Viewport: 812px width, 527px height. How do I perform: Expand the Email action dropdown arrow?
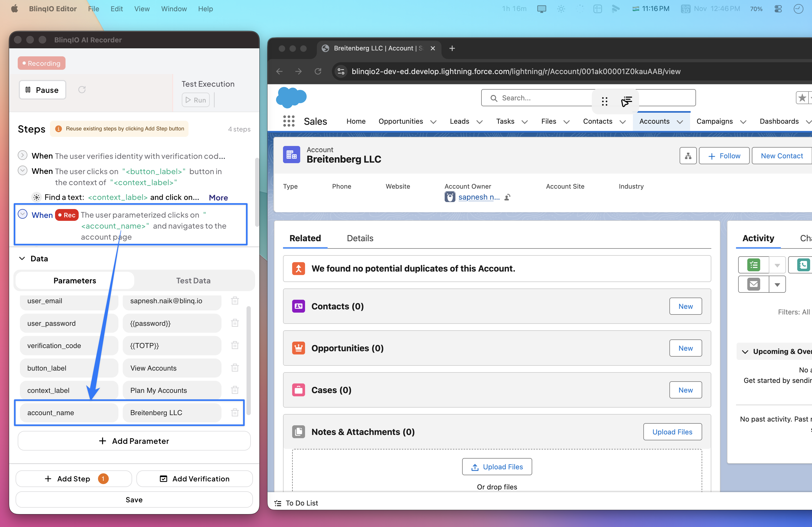tap(777, 284)
